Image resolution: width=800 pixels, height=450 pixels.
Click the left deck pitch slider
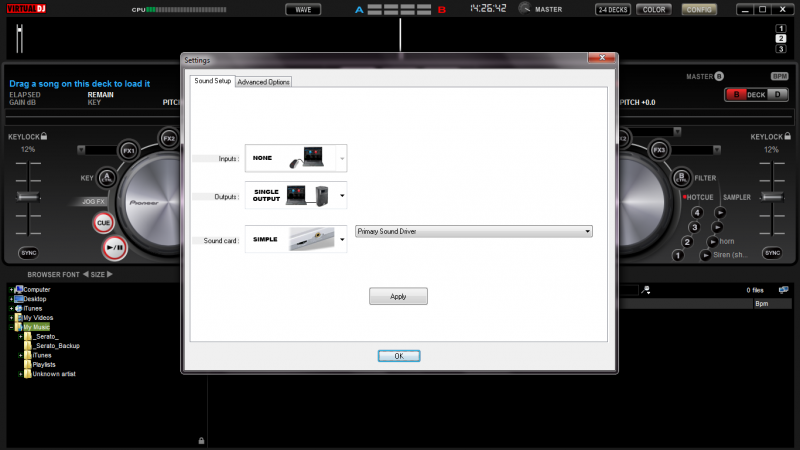click(28, 197)
